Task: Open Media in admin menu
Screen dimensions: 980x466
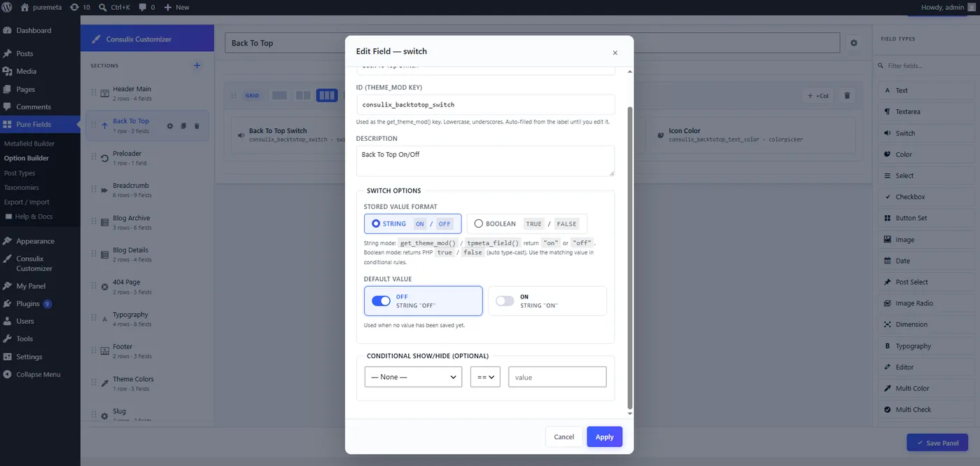Action: (x=40, y=71)
